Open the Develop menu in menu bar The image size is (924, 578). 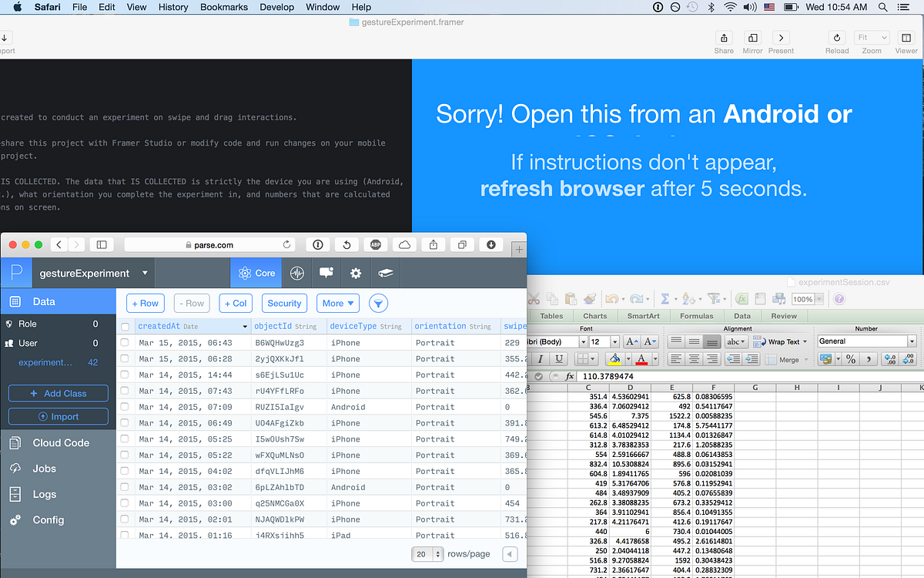tap(277, 7)
